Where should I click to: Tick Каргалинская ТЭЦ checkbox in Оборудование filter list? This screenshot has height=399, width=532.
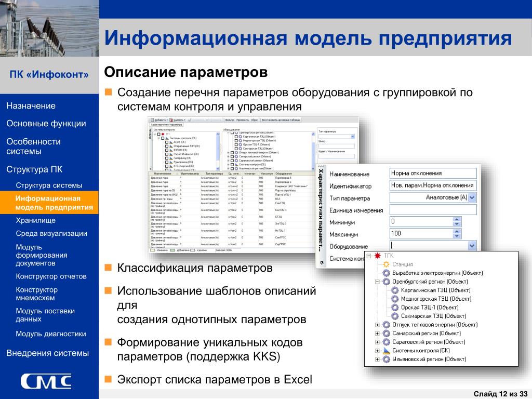tap(236, 137)
